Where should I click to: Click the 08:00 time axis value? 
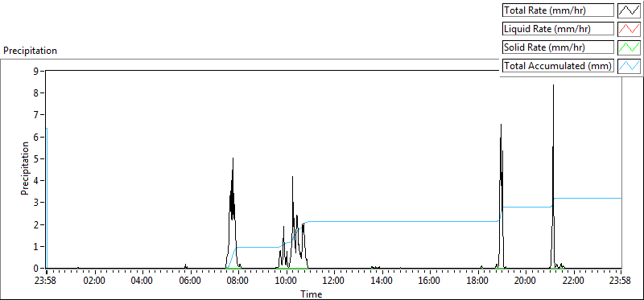(x=238, y=282)
